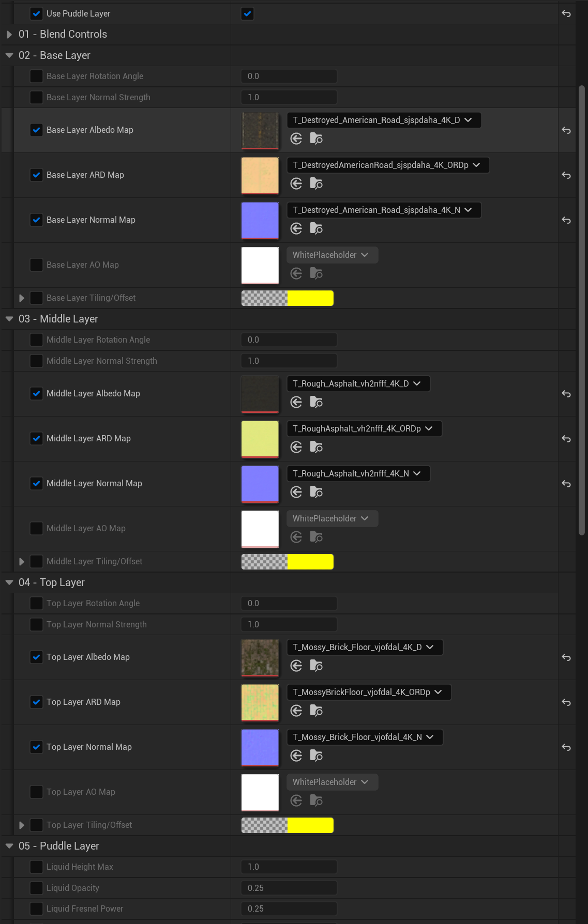Use selected asset for Middle Layer Normal Map
Image resolution: width=588 pixels, height=924 pixels.
pos(296,492)
